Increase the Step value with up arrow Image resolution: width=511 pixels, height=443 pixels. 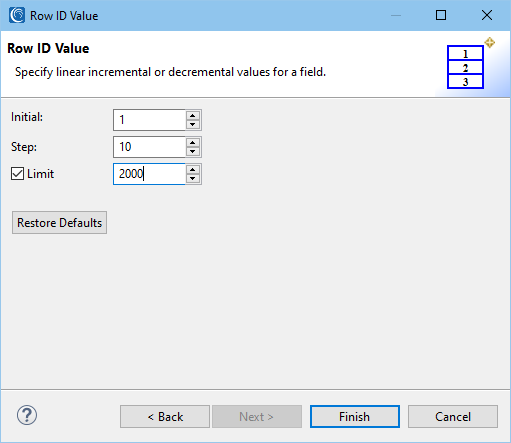click(x=193, y=143)
